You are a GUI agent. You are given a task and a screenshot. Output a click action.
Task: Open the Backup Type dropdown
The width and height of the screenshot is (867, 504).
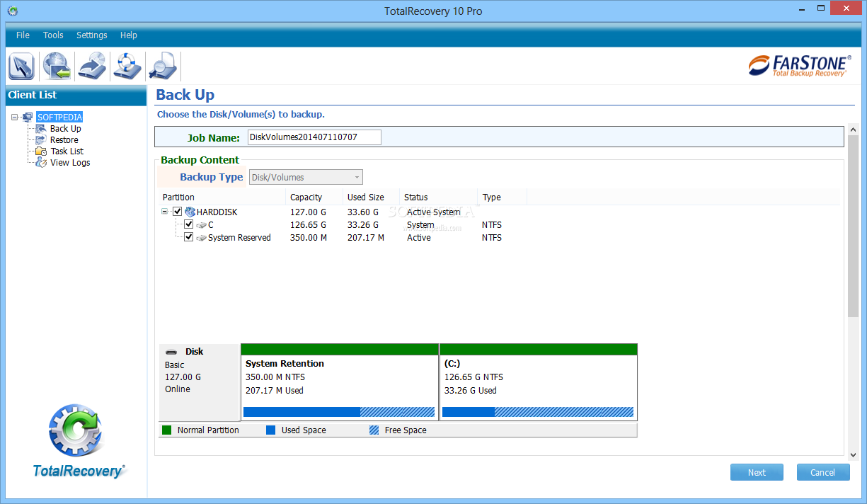(306, 178)
